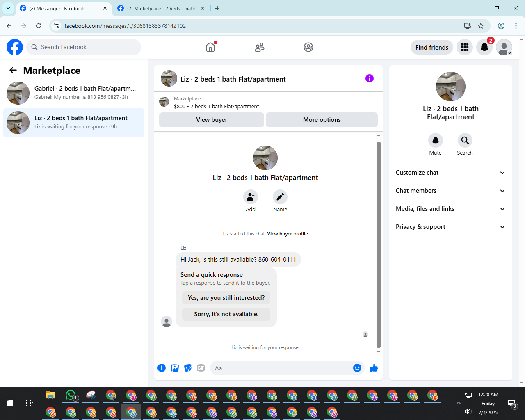Viewport: 525px width, 420px height.
Task: Mute this conversation
Action: pyautogui.click(x=436, y=140)
